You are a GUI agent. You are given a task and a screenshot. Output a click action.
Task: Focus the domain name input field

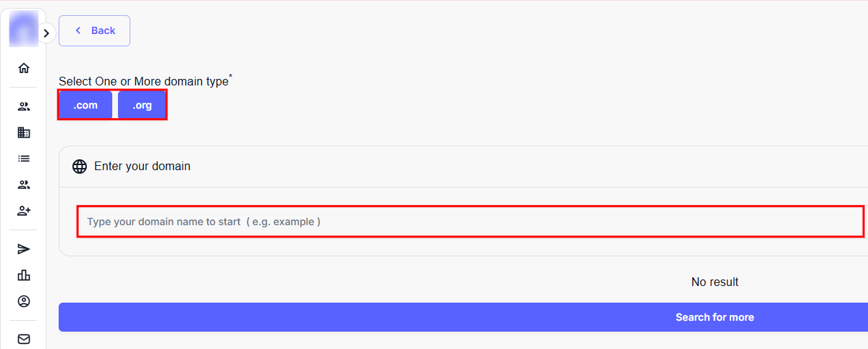tap(470, 222)
